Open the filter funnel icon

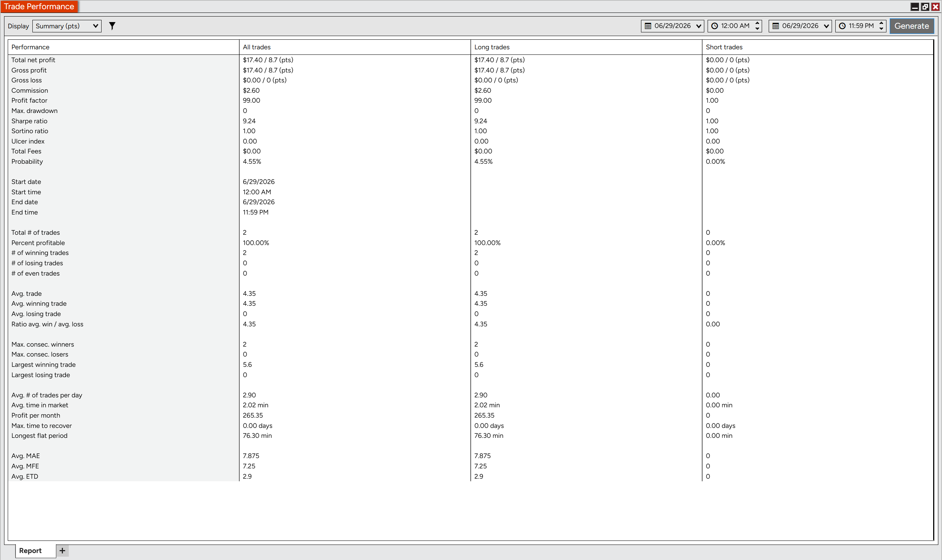coord(112,26)
